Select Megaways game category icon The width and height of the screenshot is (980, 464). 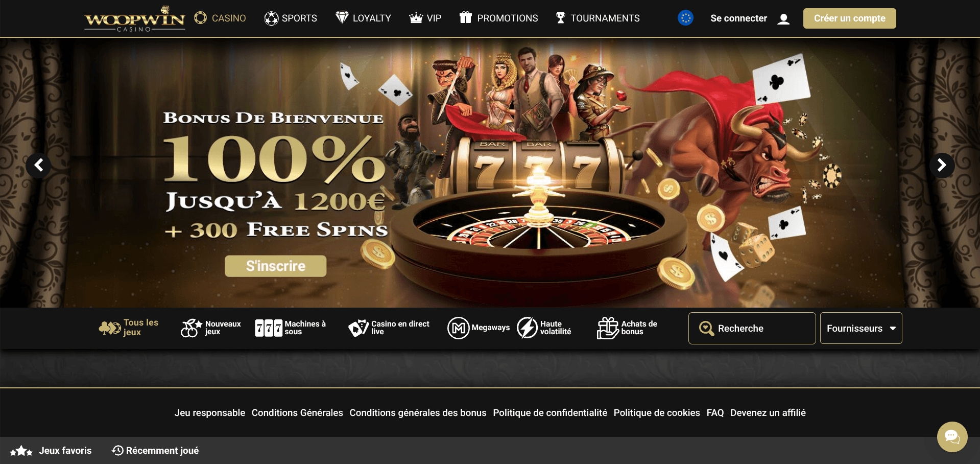(x=458, y=328)
